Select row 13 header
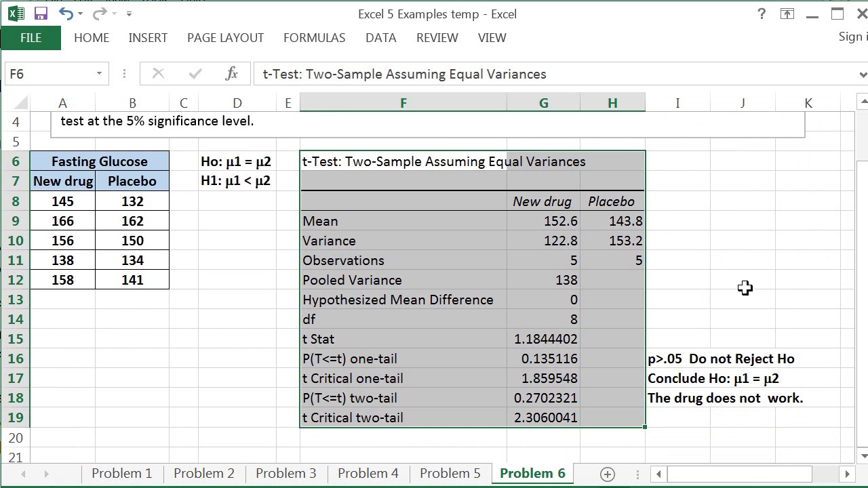The height and width of the screenshot is (488, 868). coord(15,300)
